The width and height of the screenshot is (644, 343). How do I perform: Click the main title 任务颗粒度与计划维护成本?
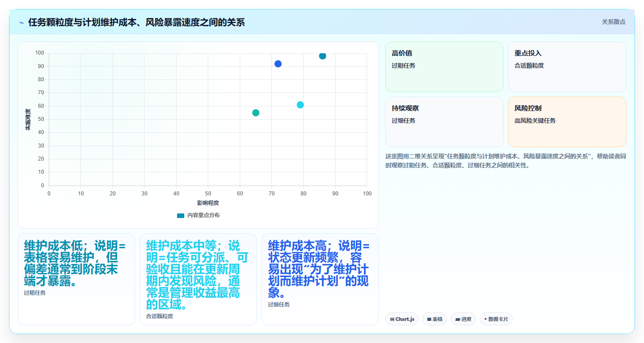tap(136, 22)
